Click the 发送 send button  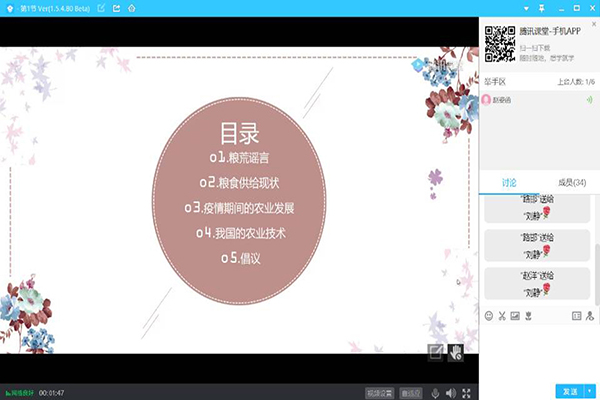pos(570,391)
